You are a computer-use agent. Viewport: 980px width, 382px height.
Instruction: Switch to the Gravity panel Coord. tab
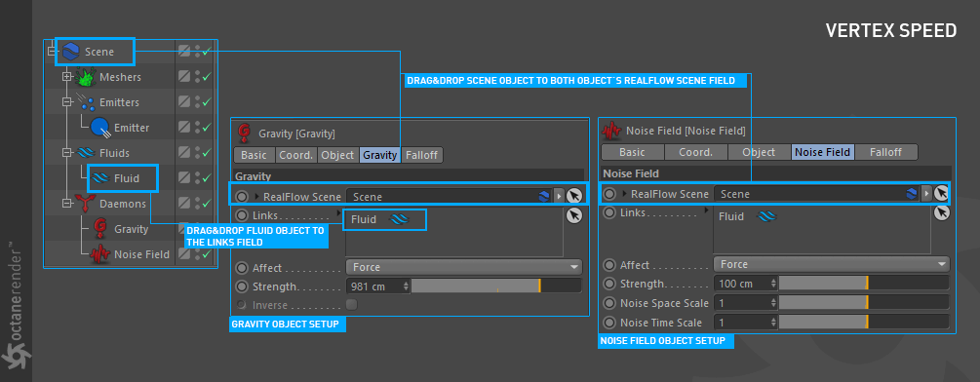tap(296, 155)
